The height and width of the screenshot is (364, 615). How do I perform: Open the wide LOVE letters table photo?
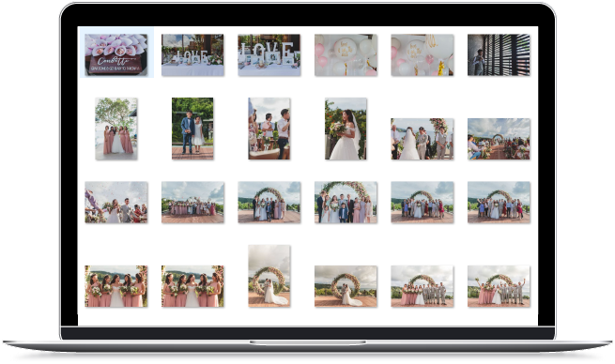tap(192, 54)
